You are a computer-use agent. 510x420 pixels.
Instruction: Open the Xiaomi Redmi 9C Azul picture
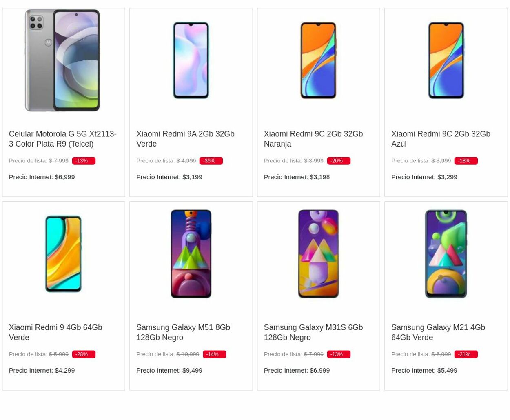click(446, 60)
